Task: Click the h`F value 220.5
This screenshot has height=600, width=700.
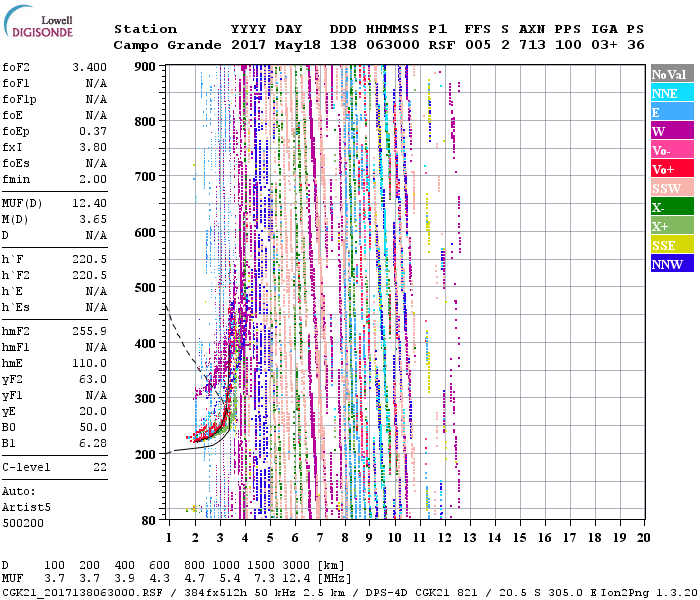Action: click(89, 259)
